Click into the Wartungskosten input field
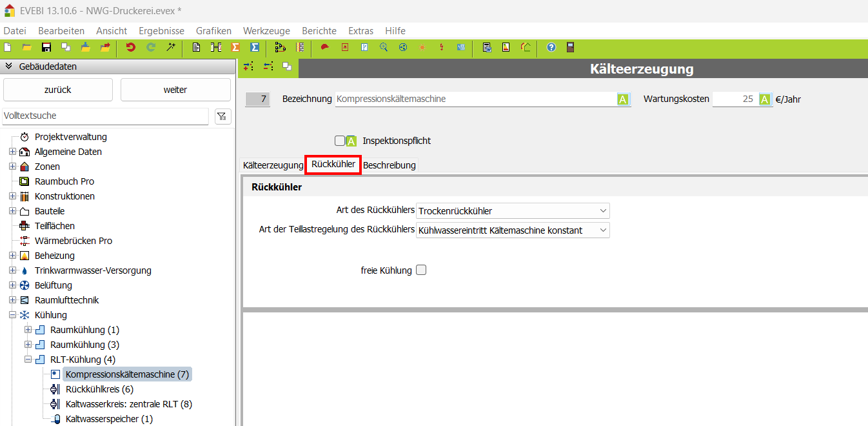The width and height of the screenshot is (868, 426). [735, 99]
